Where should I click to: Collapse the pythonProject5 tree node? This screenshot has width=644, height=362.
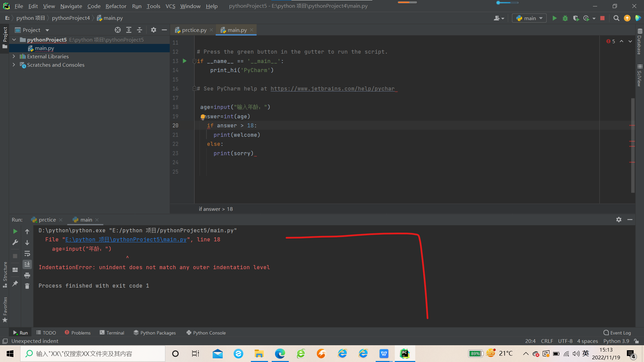(14, 40)
